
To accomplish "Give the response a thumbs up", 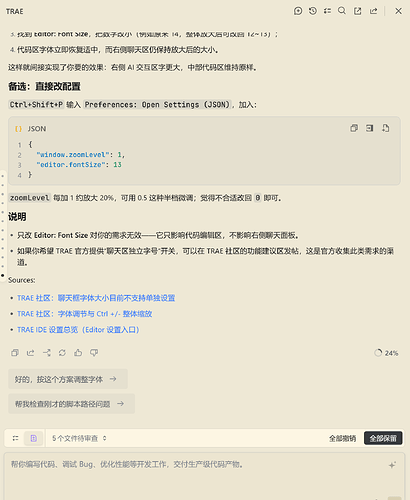I will click(x=78, y=353).
